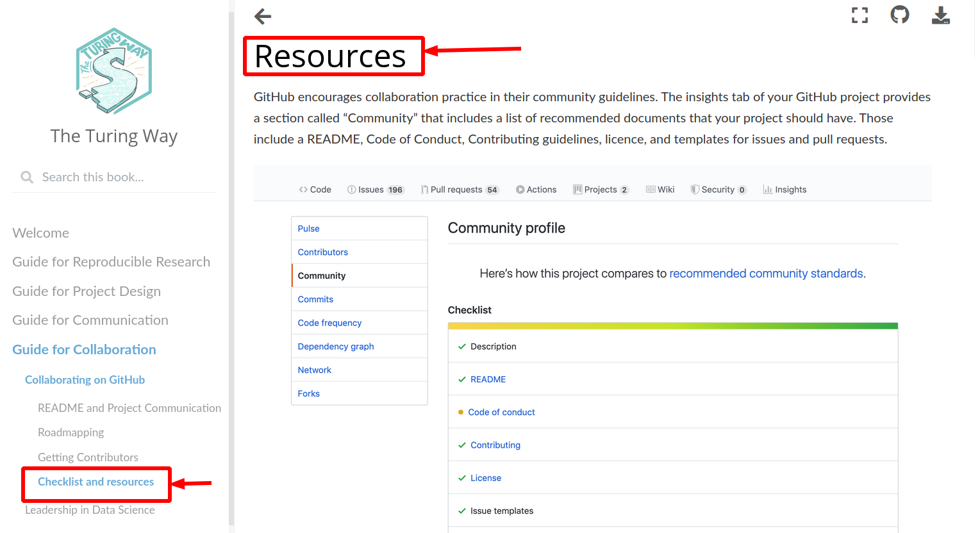
Task: Toggle fullscreen mode icon
Action: [860, 15]
